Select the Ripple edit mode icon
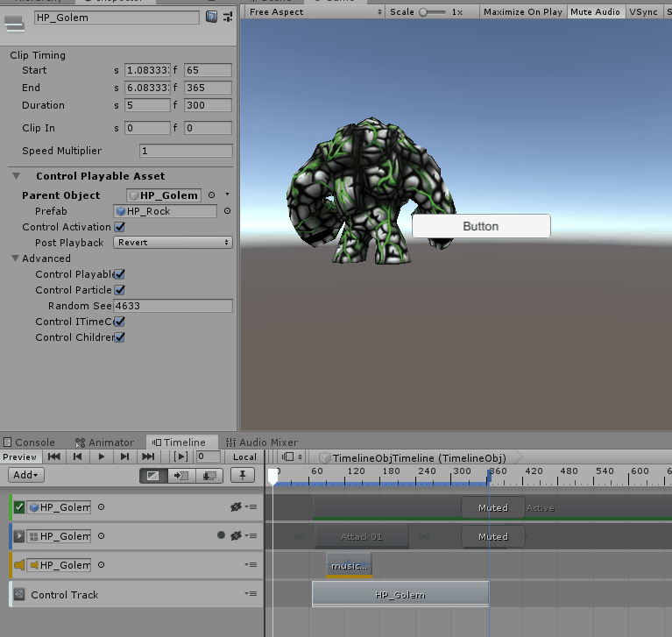The width and height of the screenshot is (672, 637). pyautogui.click(x=180, y=476)
